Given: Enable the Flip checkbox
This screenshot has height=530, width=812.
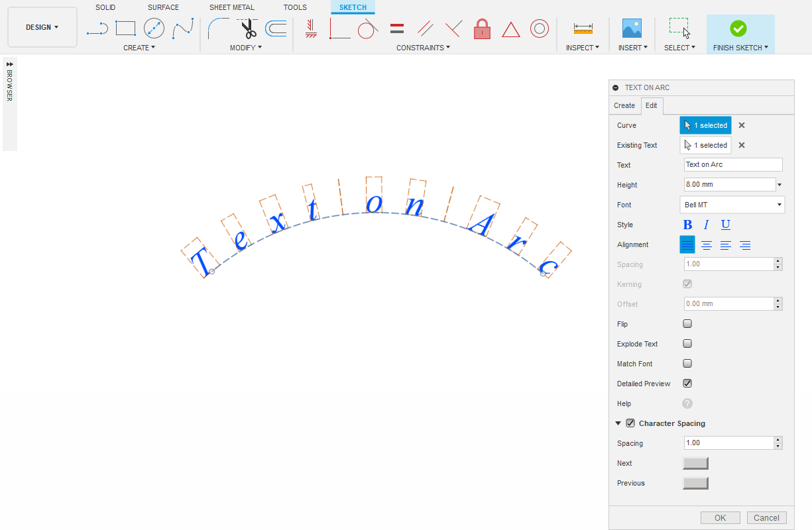Looking at the screenshot, I should tap(687, 324).
